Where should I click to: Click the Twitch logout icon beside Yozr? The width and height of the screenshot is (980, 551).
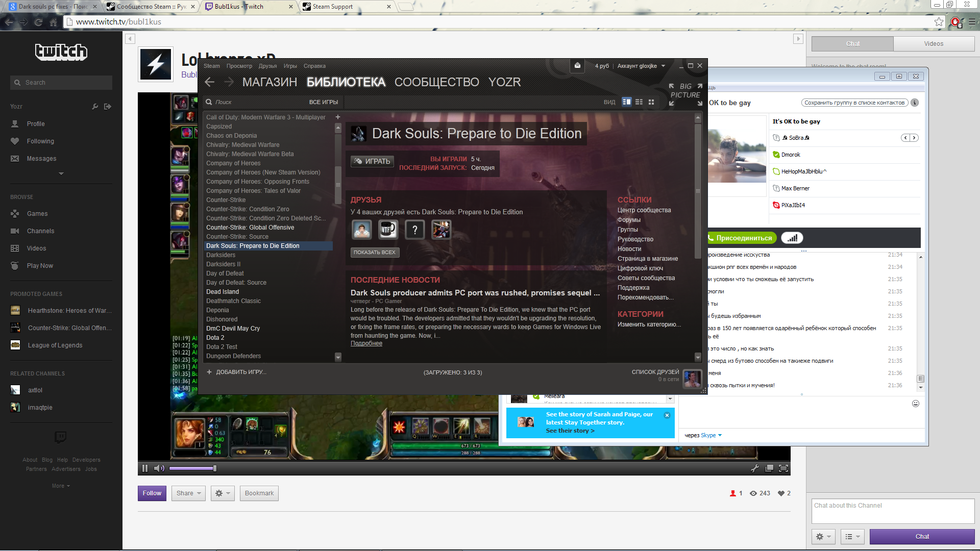tap(107, 107)
